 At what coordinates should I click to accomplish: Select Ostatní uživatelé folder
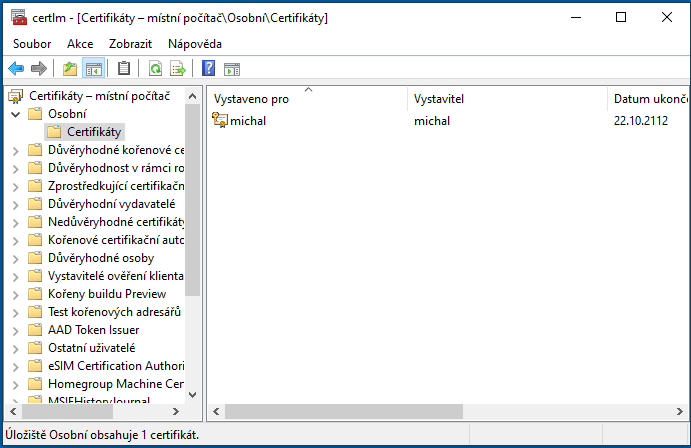[82, 348]
